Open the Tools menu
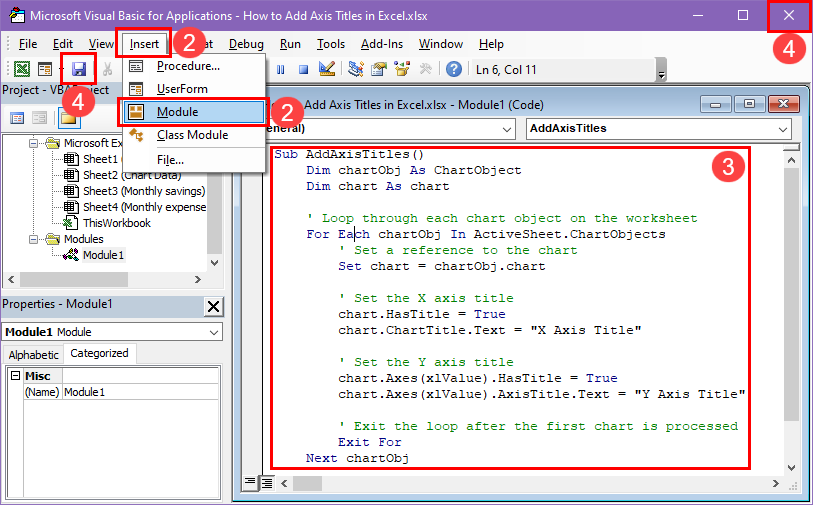The image size is (813, 505). point(331,44)
